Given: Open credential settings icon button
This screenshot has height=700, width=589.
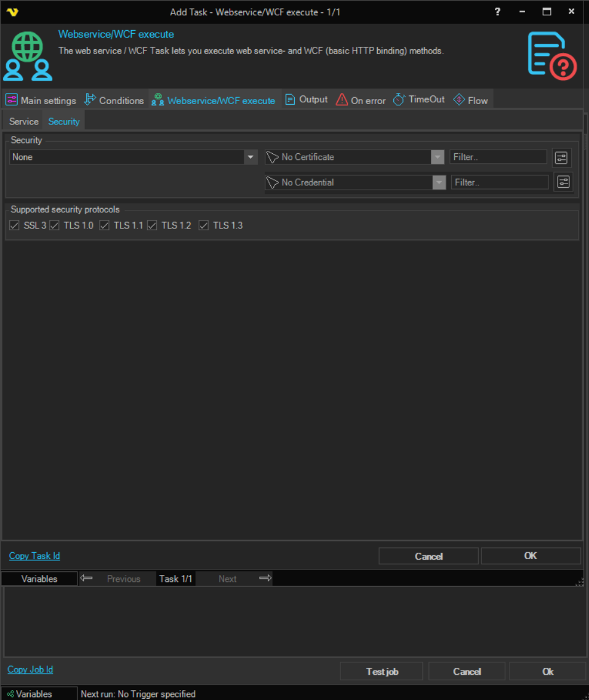Looking at the screenshot, I should (563, 182).
